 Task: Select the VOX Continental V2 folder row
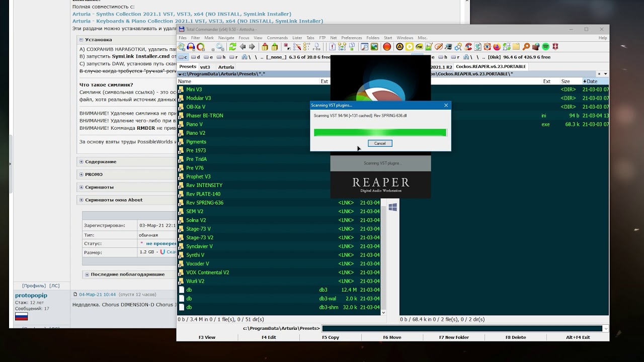point(279,273)
